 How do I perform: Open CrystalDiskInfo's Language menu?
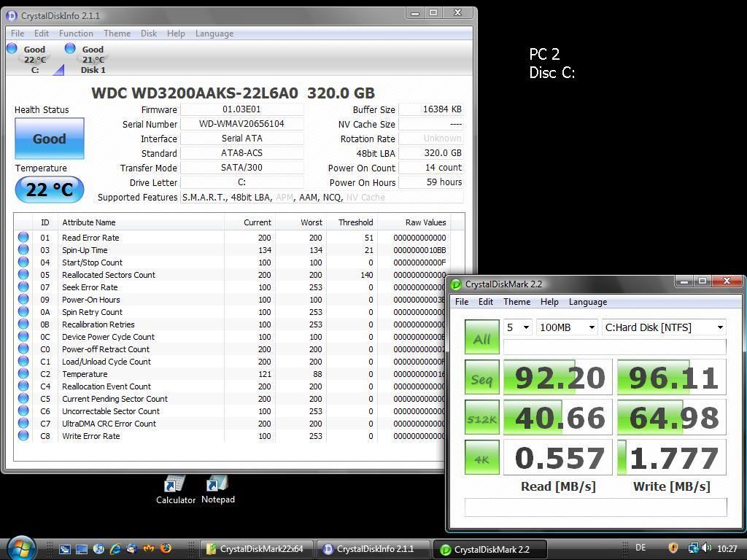coord(214,34)
